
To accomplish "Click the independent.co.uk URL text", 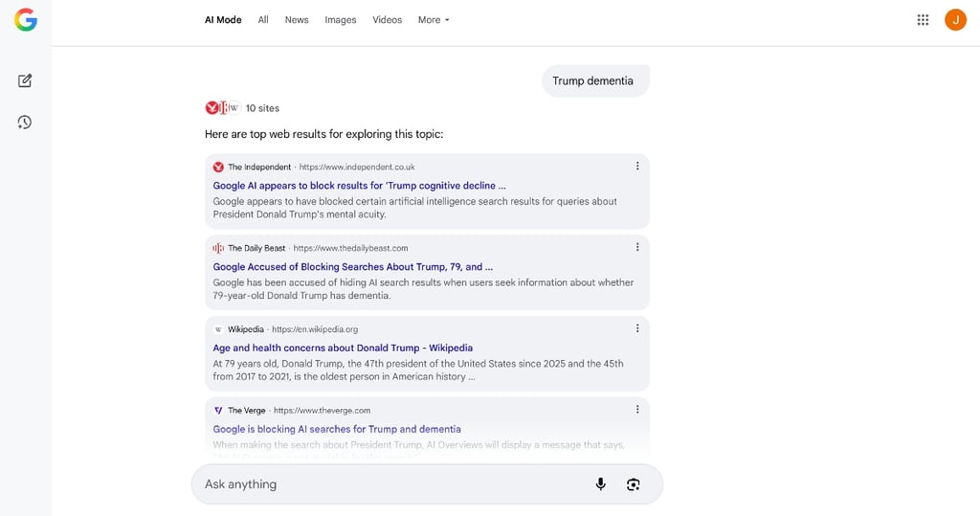I will [357, 167].
